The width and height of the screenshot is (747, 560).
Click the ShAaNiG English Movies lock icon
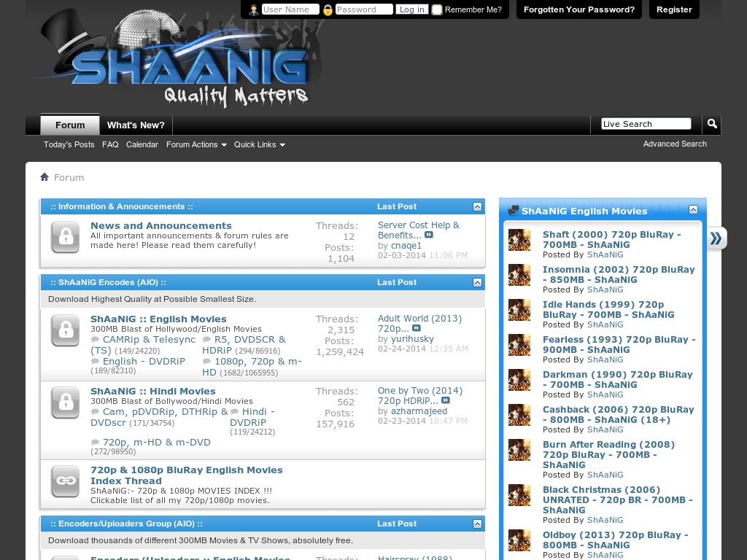pyautogui.click(x=66, y=330)
